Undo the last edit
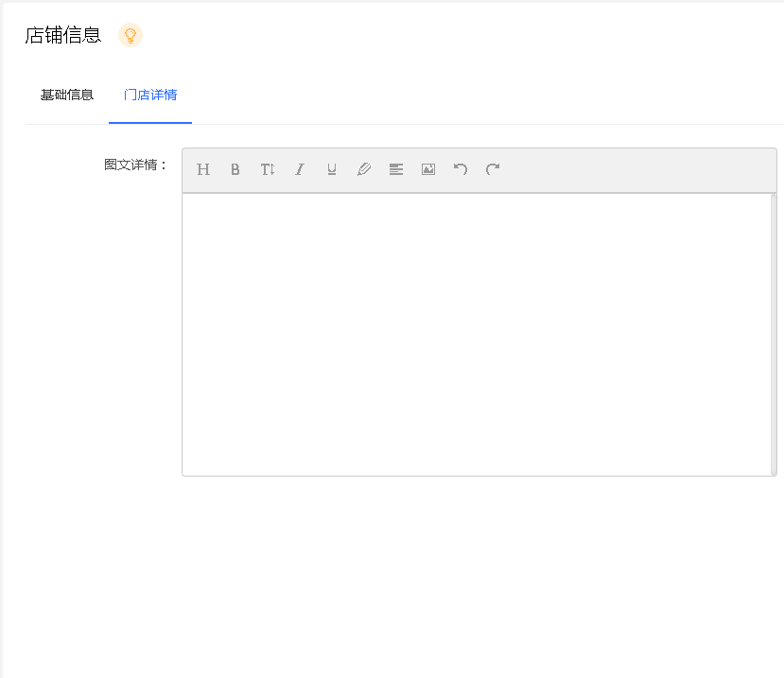The height and width of the screenshot is (678, 784). (461, 169)
